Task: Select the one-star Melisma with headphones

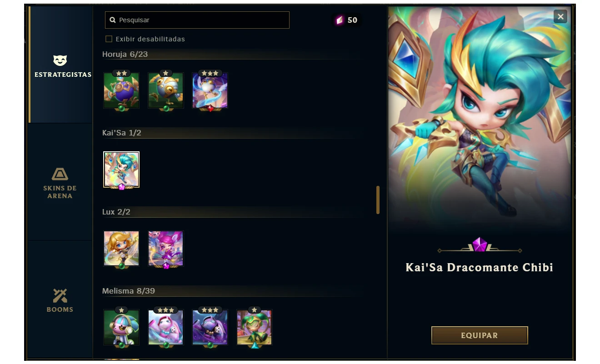Action: (121, 328)
